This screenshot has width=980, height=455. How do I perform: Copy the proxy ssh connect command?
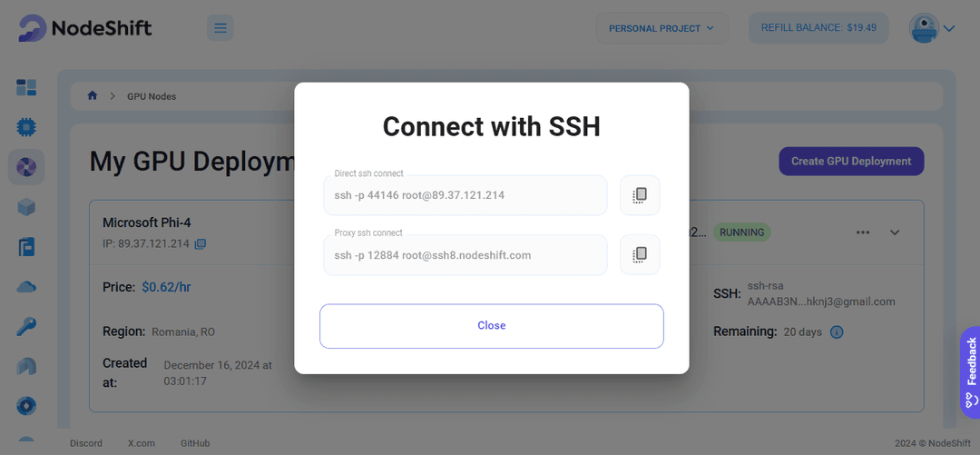pyautogui.click(x=640, y=254)
